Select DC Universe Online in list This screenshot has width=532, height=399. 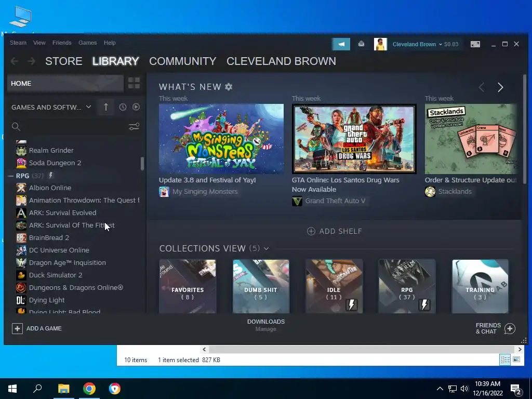pyautogui.click(x=59, y=250)
